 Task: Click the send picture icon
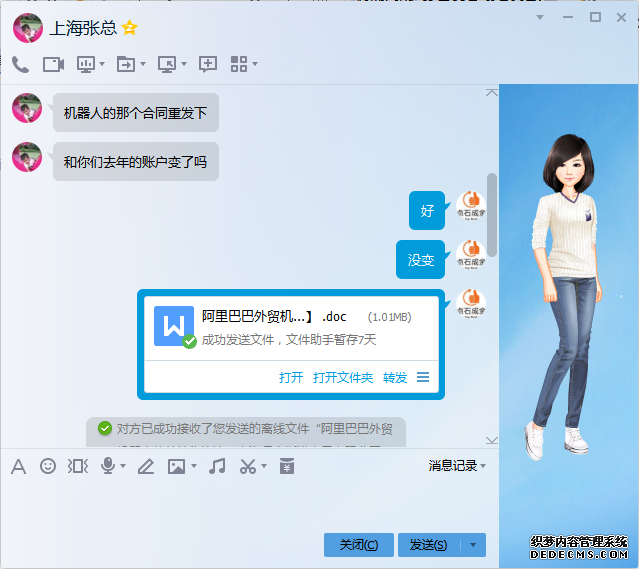click(x=176, y=466)
